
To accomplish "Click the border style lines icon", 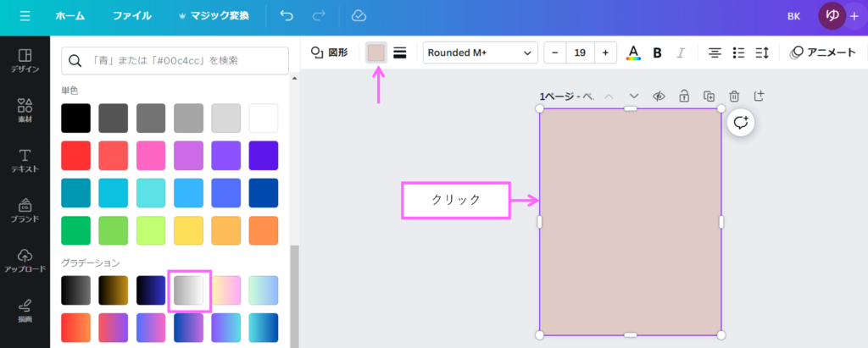I will (400, 52).
